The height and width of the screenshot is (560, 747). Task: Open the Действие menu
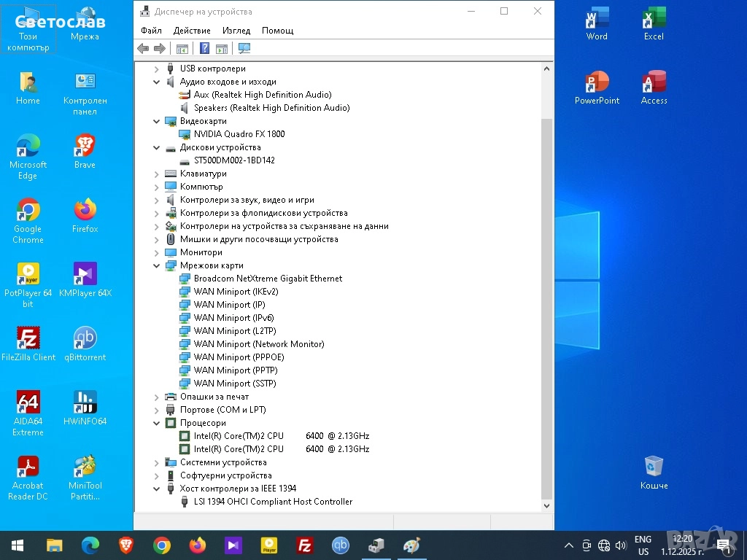pos(192,31)
